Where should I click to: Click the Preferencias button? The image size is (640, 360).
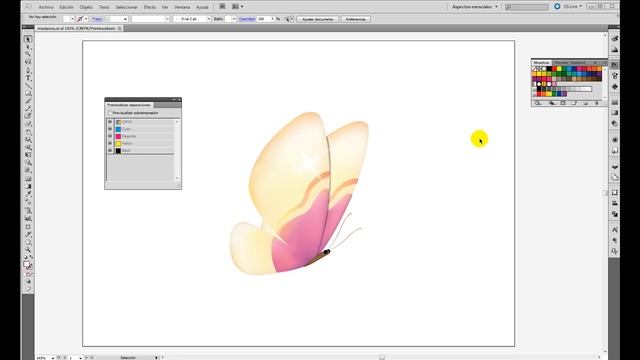coord(356,19)
